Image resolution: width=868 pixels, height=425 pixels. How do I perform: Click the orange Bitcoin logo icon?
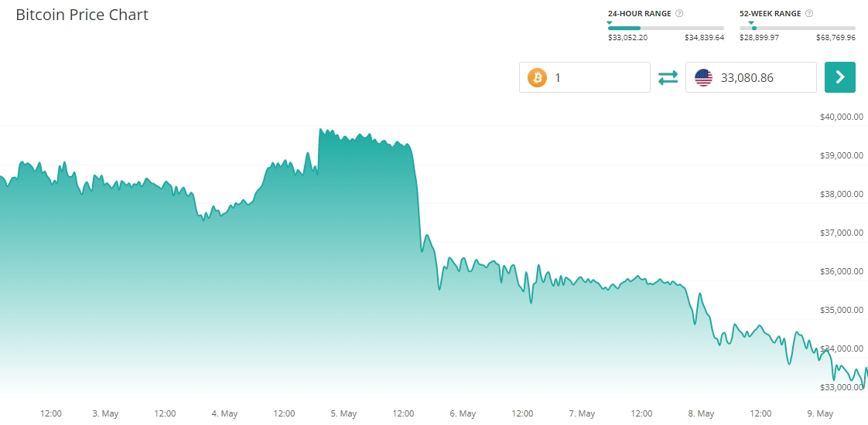pos(537,77)
